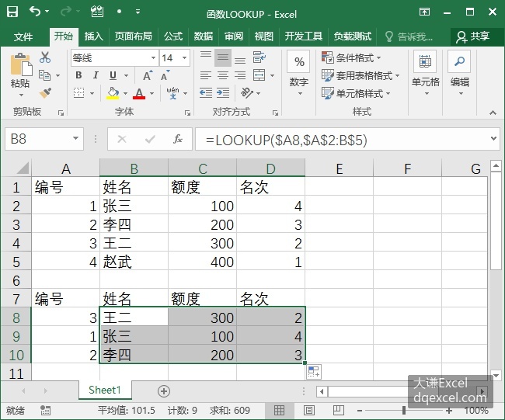
Task: Open the 编辑 editing menu
Action: click(x=460, y=74)
